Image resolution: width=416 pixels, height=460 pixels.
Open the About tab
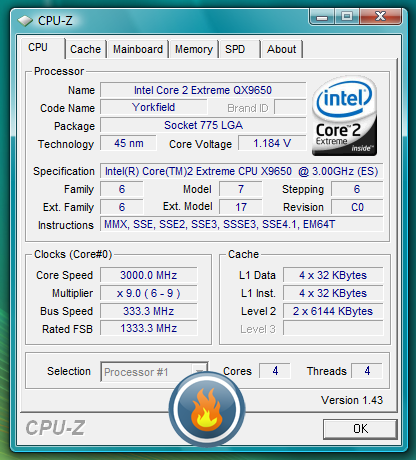[x=282, y=49]
